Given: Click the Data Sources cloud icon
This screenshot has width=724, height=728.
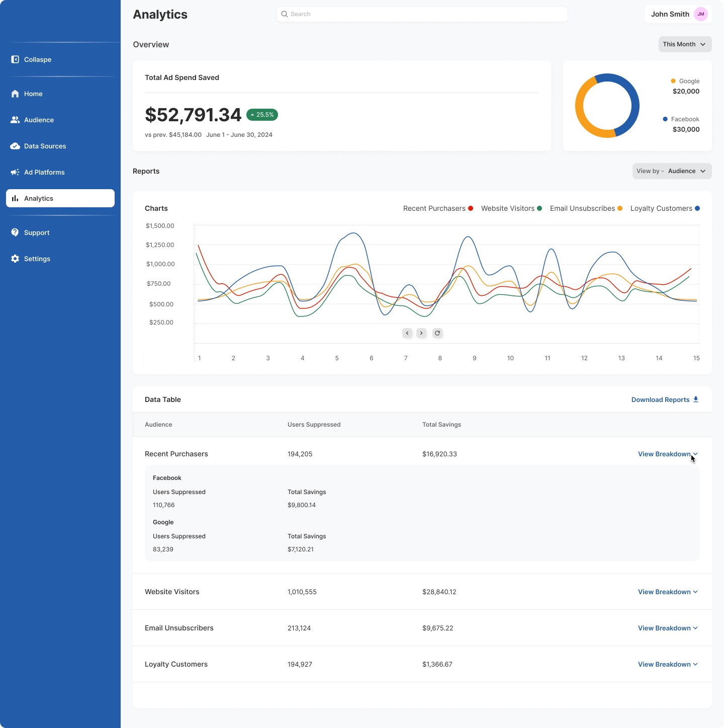Looking at the screenshot, I should 15,146.
